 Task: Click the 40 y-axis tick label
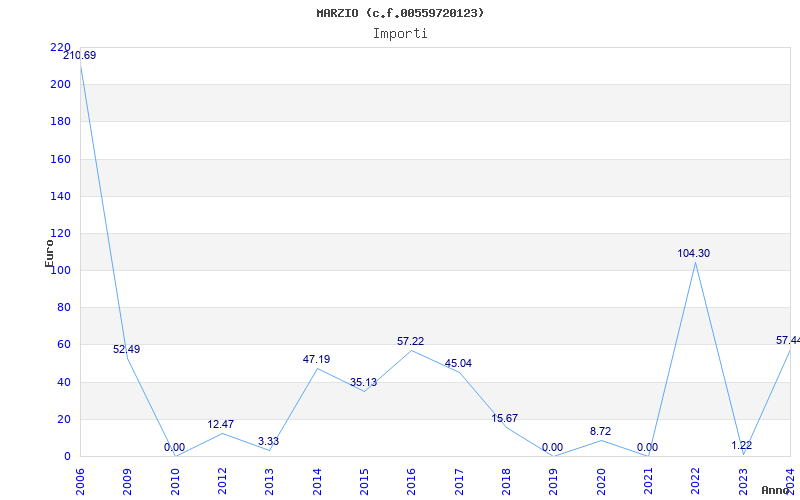64,382
